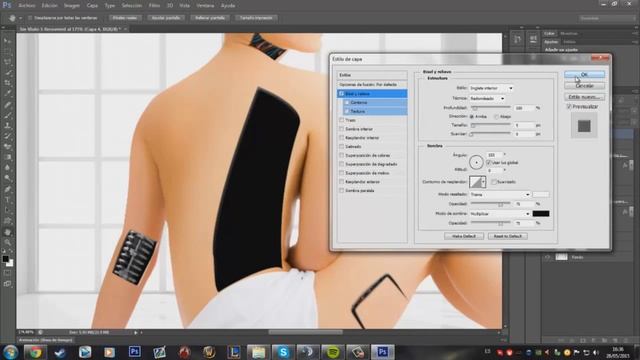
Task: Open the Modo de sombra dropdown
Action: pos(500,214)
